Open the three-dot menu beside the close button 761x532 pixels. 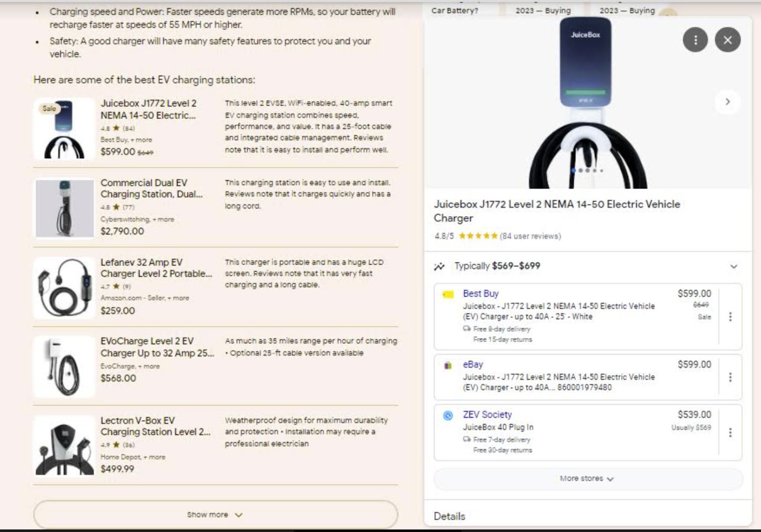click(695, 40)
